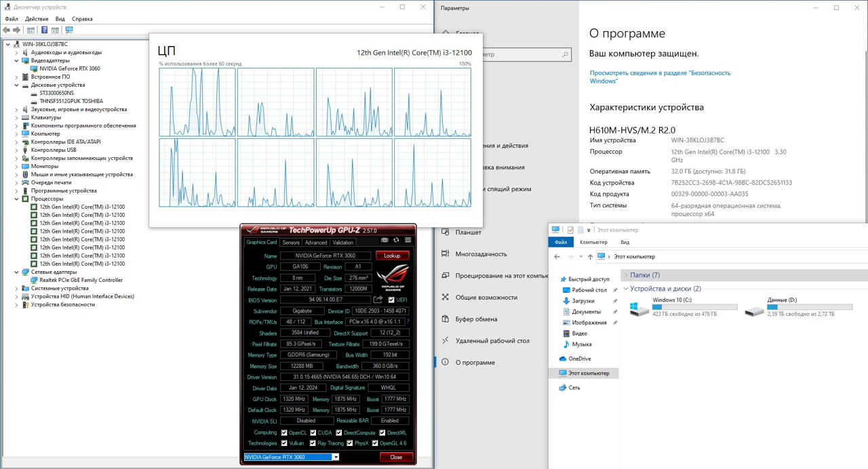868x469 pixels.
Task: Toggle the CUDA checkbox
Action: point(313,432)
